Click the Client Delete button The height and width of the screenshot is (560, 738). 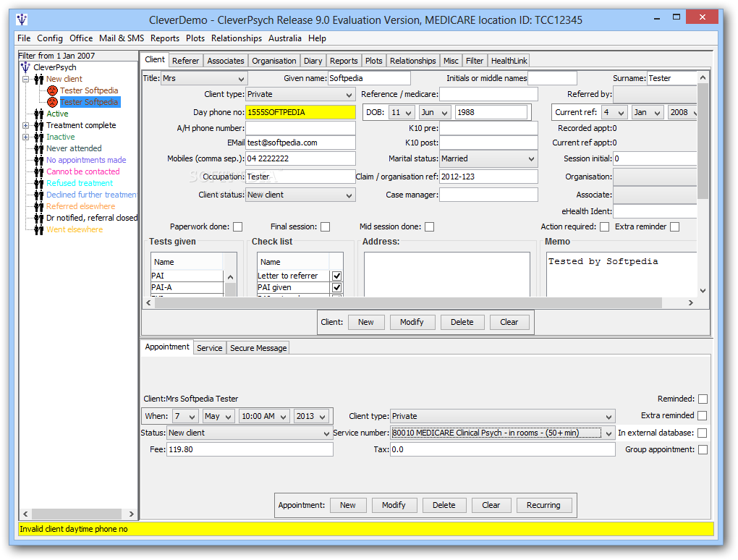[462, 323]
